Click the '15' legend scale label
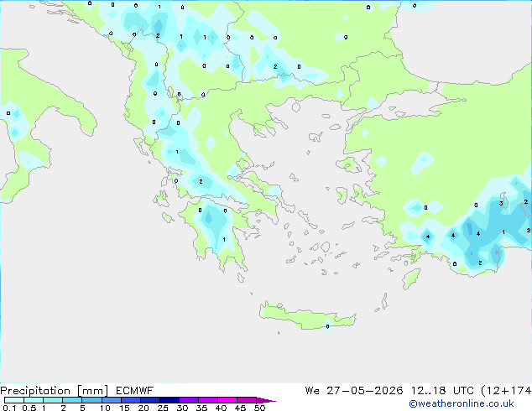 [124, 408]
